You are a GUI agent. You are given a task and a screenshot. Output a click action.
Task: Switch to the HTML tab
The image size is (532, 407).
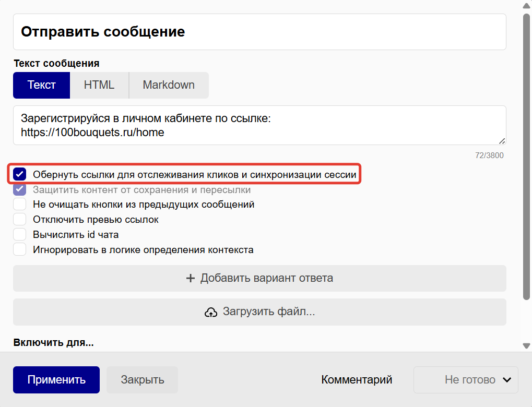99,85
